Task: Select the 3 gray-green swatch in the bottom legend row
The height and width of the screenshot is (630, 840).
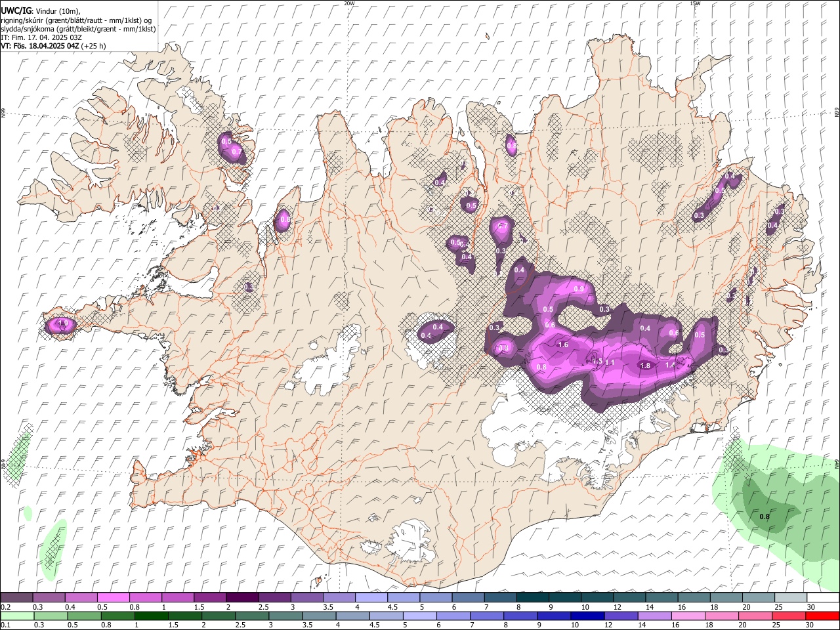Action: (x=285, y=616)
